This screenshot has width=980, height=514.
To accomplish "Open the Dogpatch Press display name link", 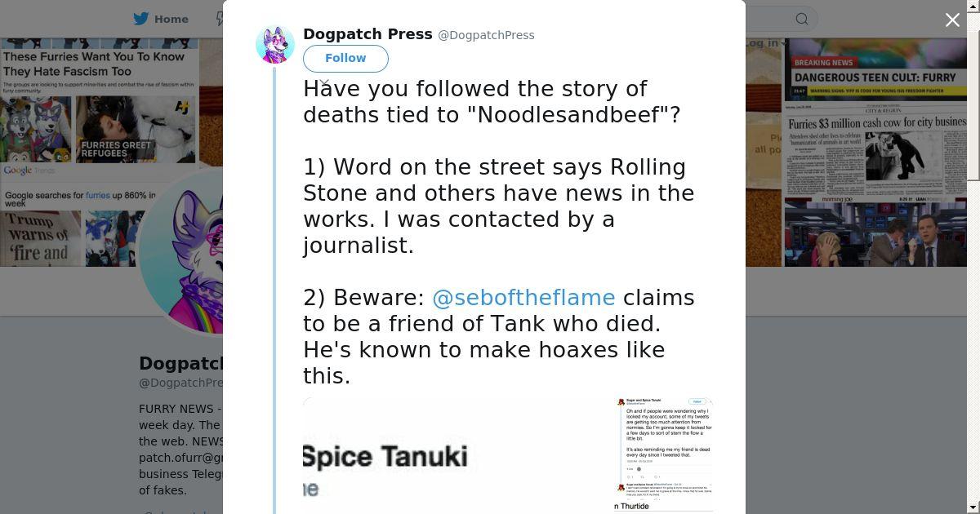I will click(x=367, y=34).
